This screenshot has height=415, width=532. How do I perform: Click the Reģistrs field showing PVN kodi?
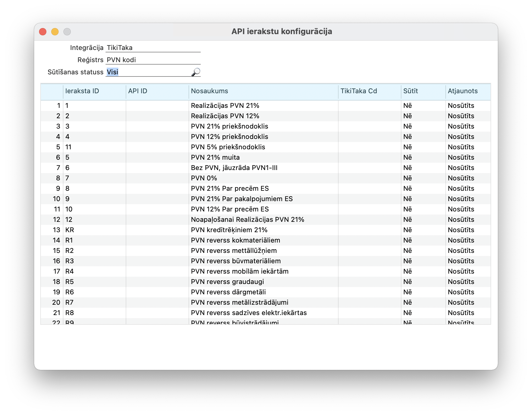click(x=153, y=60)
